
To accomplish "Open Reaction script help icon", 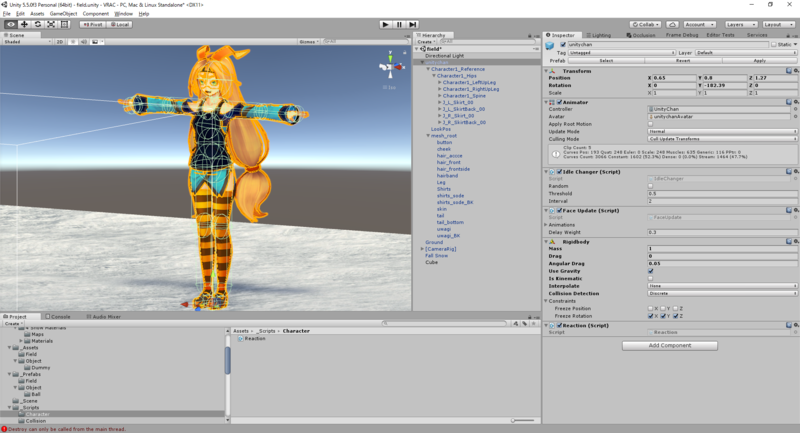I will 789,325.
